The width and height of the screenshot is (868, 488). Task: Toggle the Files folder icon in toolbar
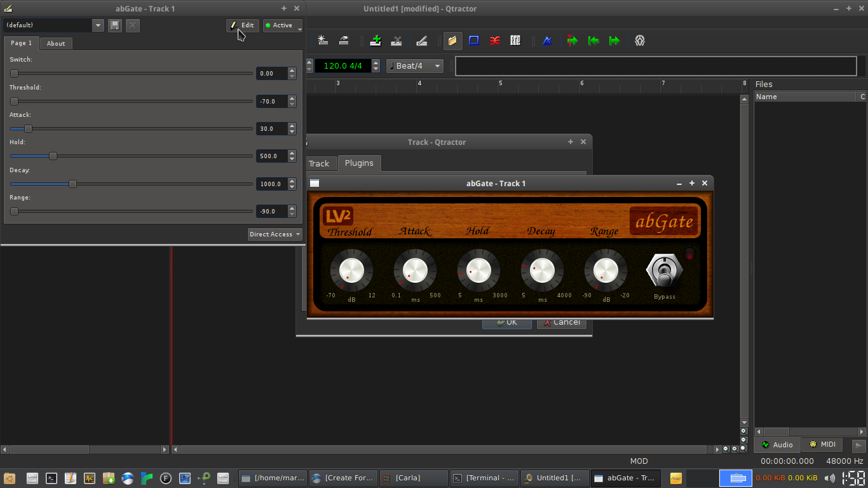452,41
